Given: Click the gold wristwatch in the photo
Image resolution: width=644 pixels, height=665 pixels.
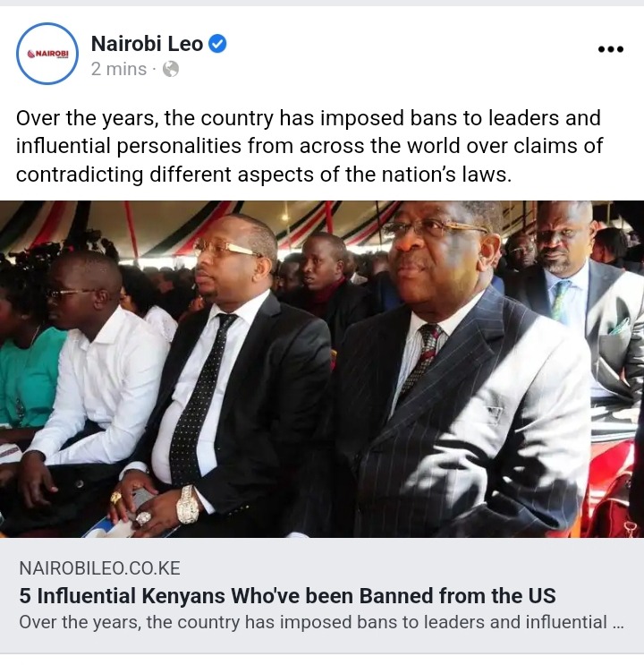Looking at the screenshot, I should tap(188, 504).
